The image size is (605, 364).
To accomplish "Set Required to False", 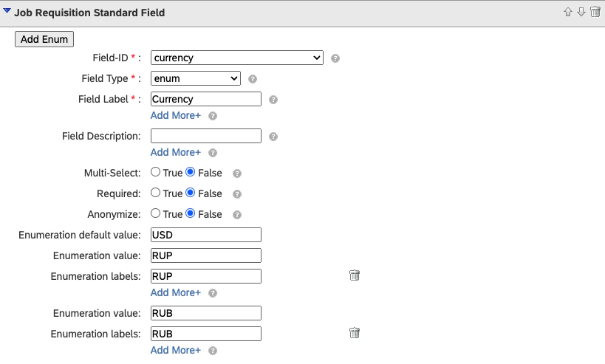I will point(191,193).
